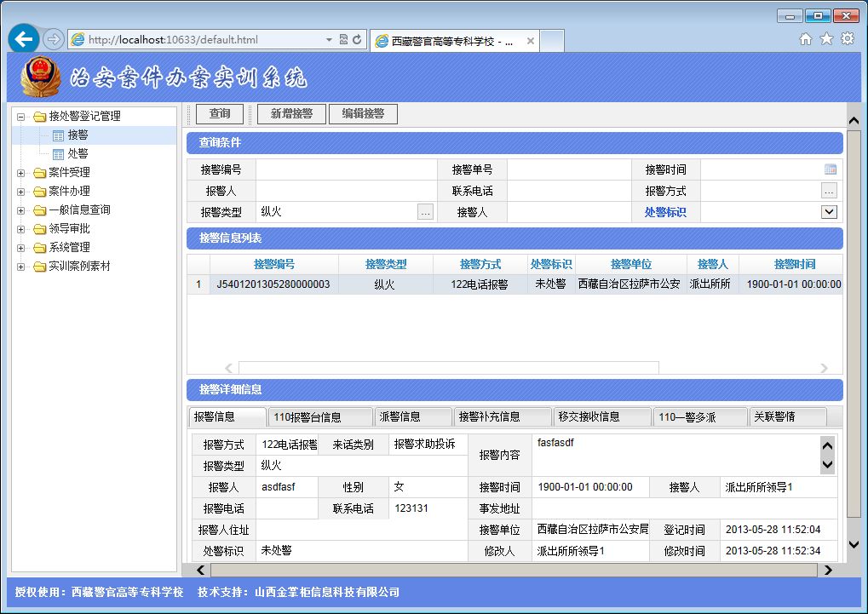Click the bottom horizontal scrollbar right arrow
This screenshot has height=614, width=868.
pos(828,571)
